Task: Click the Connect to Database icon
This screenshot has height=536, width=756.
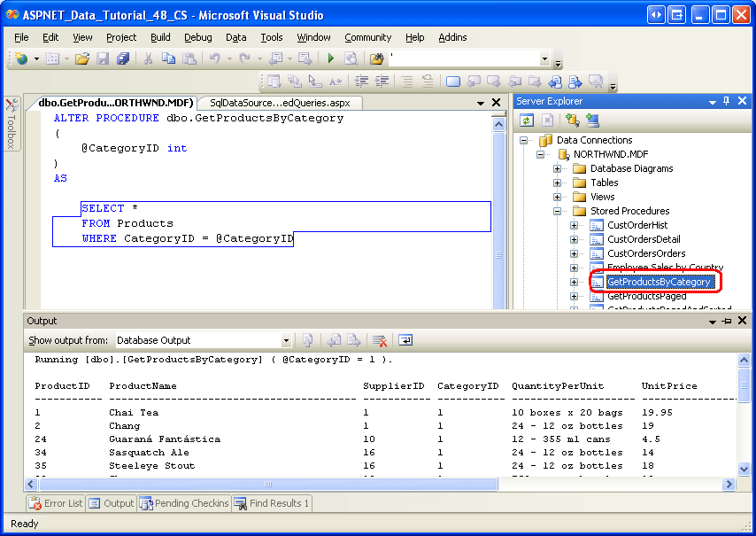Action: point(572,120)
